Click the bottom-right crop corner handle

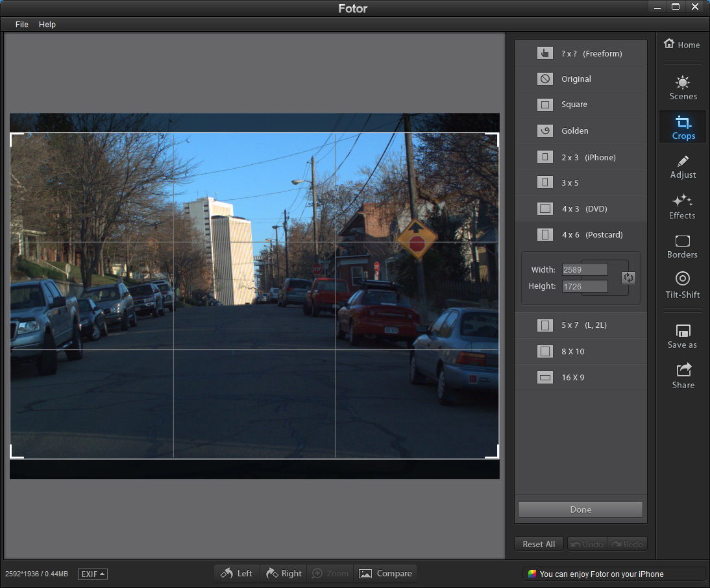[492, 452]
